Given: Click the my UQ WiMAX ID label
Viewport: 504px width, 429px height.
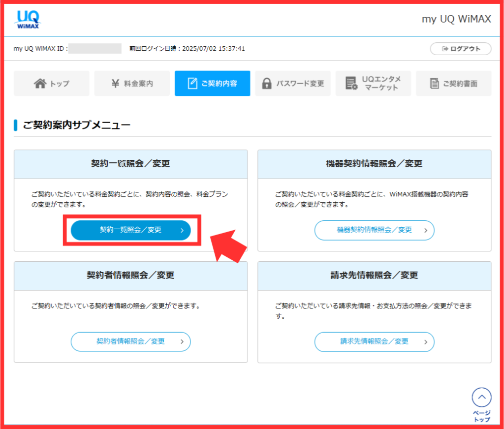Looking at the screenshot, I should point(40,49).
